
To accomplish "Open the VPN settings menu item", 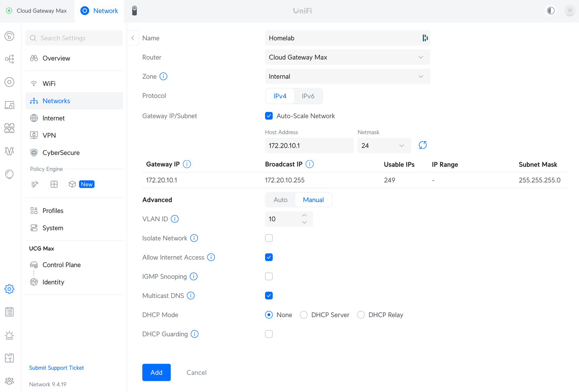I will [x=49, y=135].
